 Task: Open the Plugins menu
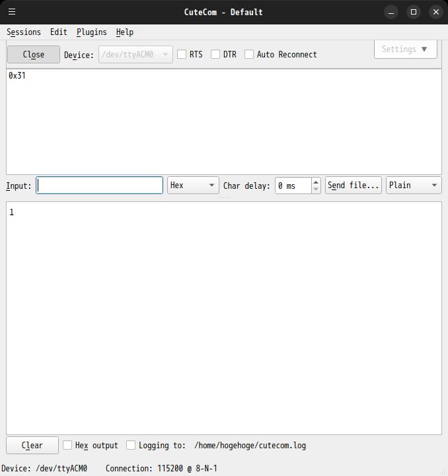(x=91, y=32)
